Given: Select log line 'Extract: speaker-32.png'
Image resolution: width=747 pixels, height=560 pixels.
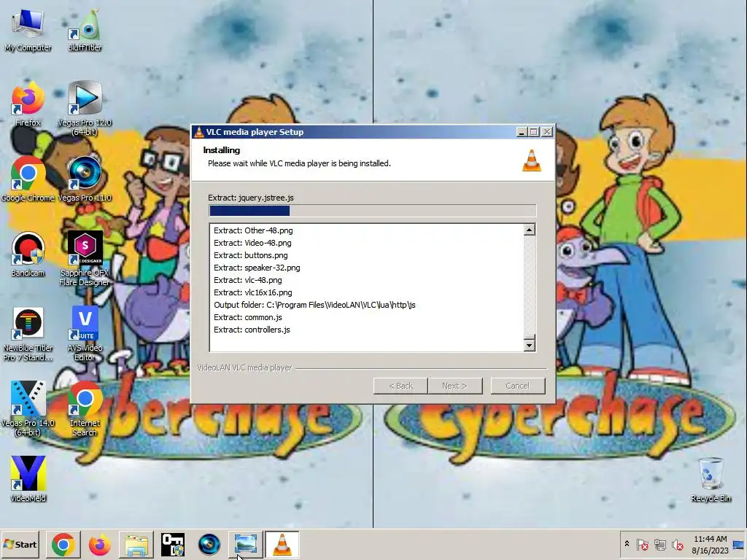Looking at the screenshot, I should pos(257,268).
